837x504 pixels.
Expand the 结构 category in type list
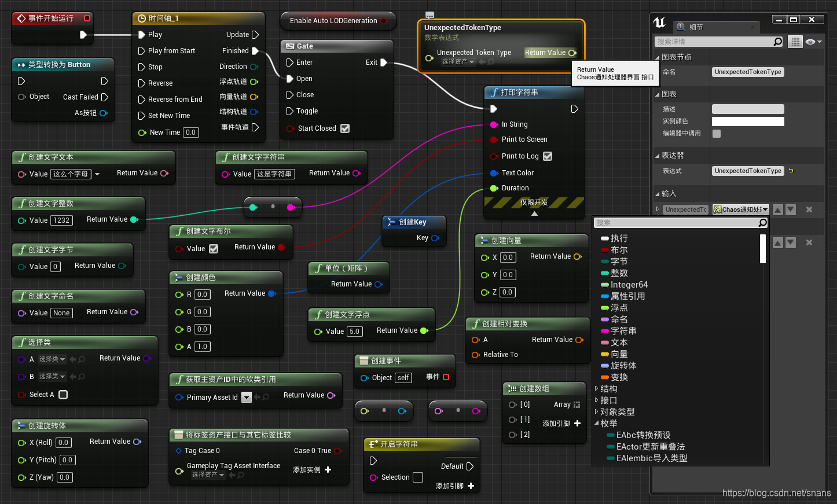coord(597,389)
